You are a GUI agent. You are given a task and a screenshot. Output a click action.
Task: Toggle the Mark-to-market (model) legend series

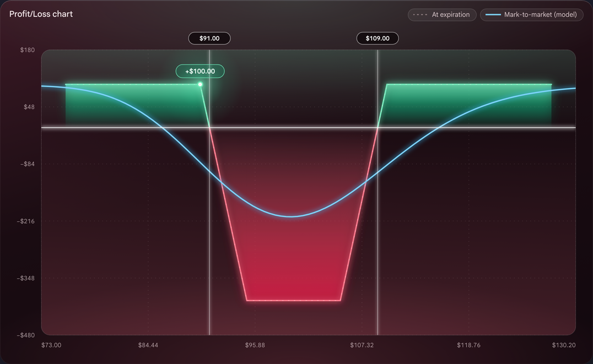531,15
